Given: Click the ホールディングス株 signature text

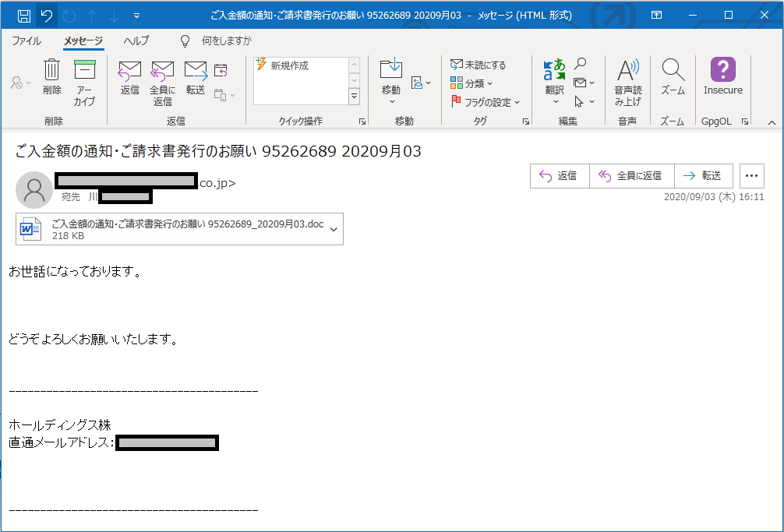Looking at the screenshot, I should [x=59, y=425].
